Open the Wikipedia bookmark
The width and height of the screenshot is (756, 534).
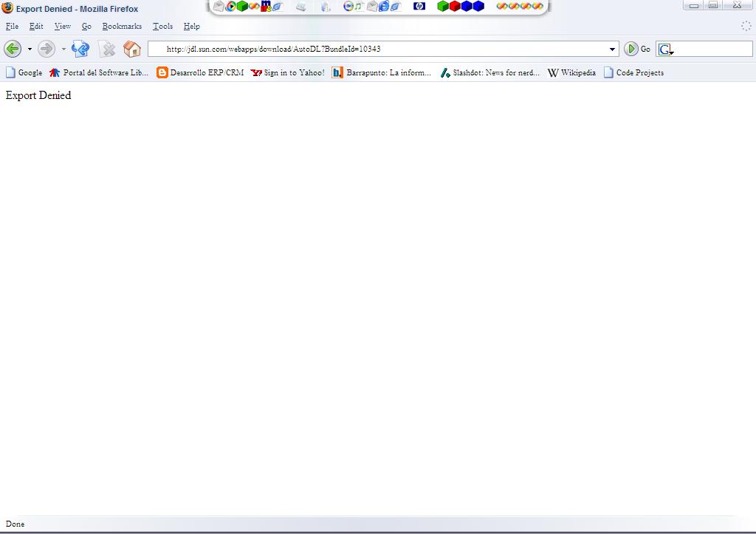click(x=572, y=72)
